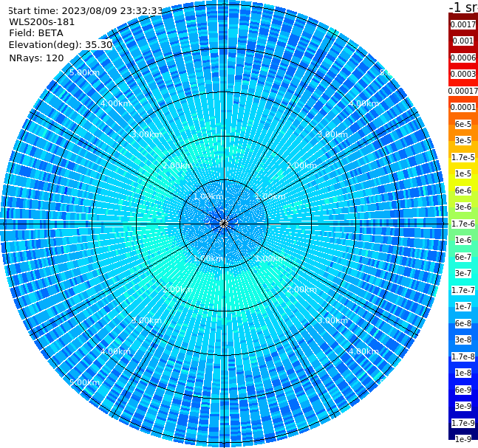
Task: Click the lower-right 1.00km range label
Action: click(270, 258)
